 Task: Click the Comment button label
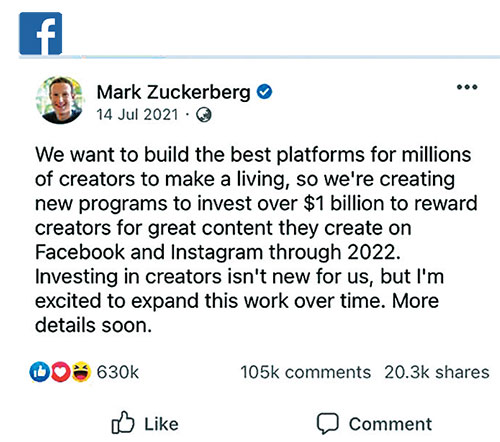click(x=390, y=424)
